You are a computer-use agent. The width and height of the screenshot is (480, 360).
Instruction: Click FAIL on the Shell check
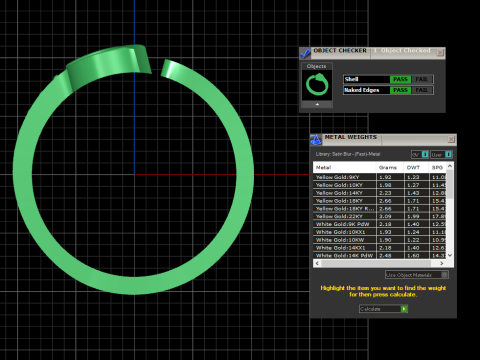422,79
